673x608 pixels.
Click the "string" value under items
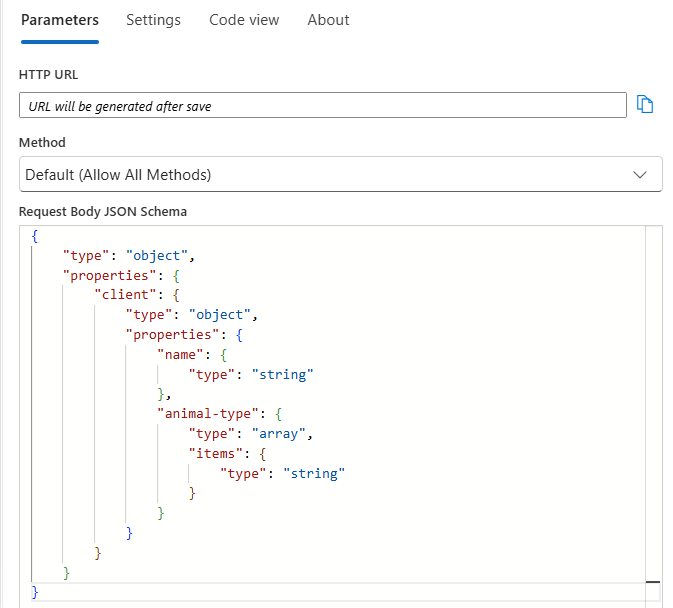(313, 473)
